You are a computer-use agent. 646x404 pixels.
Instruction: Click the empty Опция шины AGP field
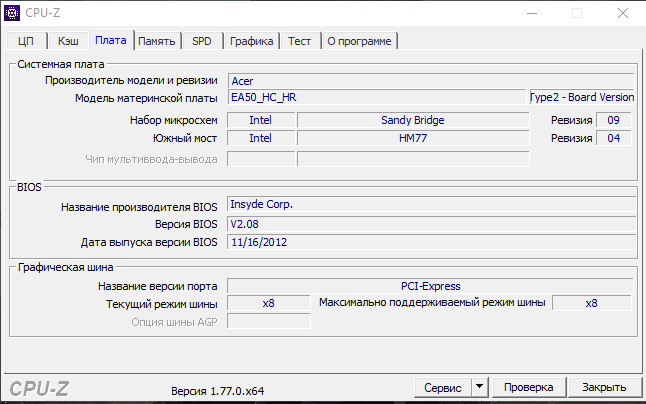[269, 321]
